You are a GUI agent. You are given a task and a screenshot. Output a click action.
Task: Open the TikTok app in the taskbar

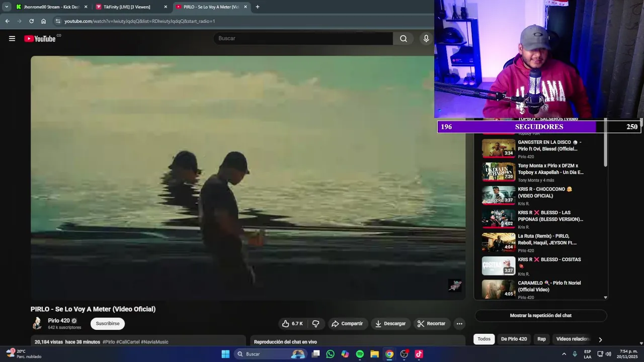point(419,354)
